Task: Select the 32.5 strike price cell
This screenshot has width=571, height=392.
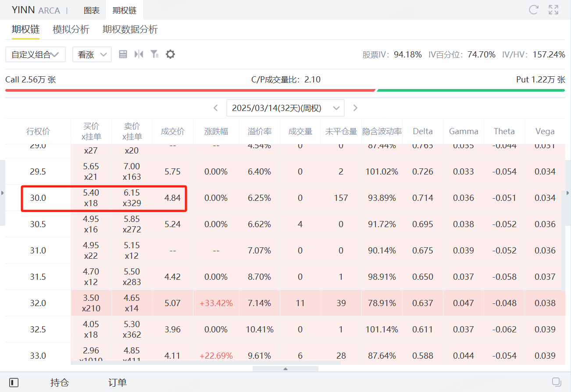Action: pos(38,329)
